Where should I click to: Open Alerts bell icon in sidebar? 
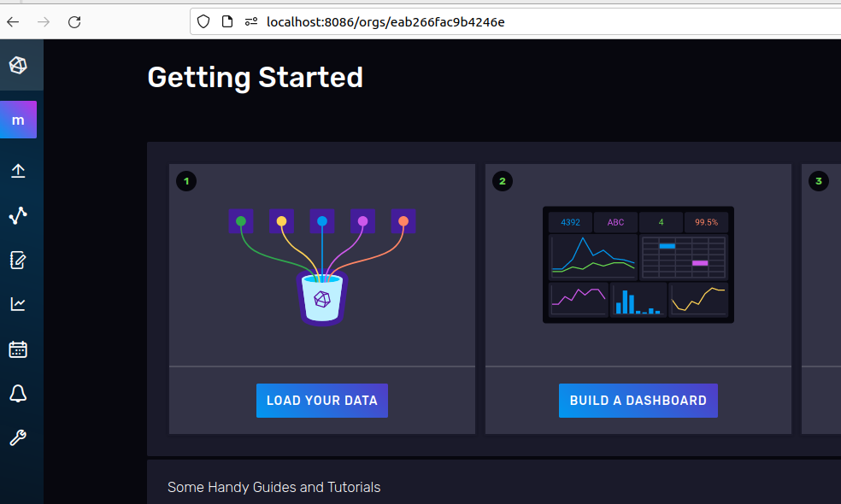[x=18, y=394]
